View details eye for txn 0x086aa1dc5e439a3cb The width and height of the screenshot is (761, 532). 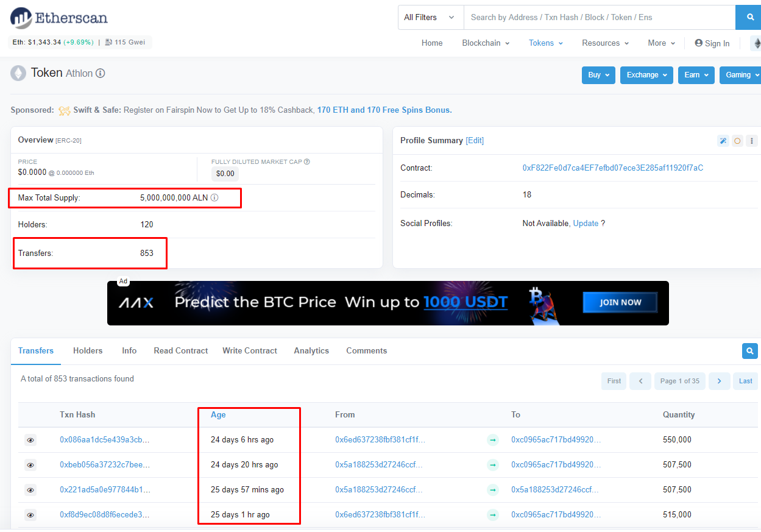pos(30,440)
